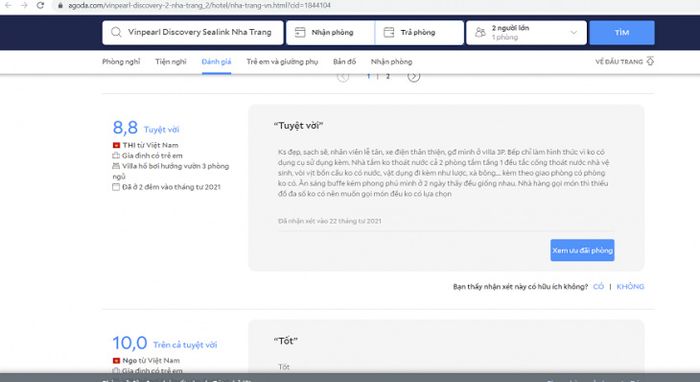Select the agoda.com URL in address bar
Viewport: 700px width, 382px height.
(x=199, y=5)
